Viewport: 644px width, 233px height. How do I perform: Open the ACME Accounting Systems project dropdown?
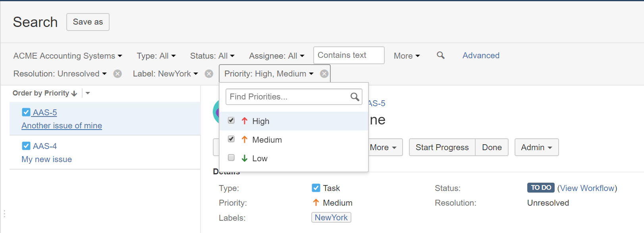(x=67, y=56)
